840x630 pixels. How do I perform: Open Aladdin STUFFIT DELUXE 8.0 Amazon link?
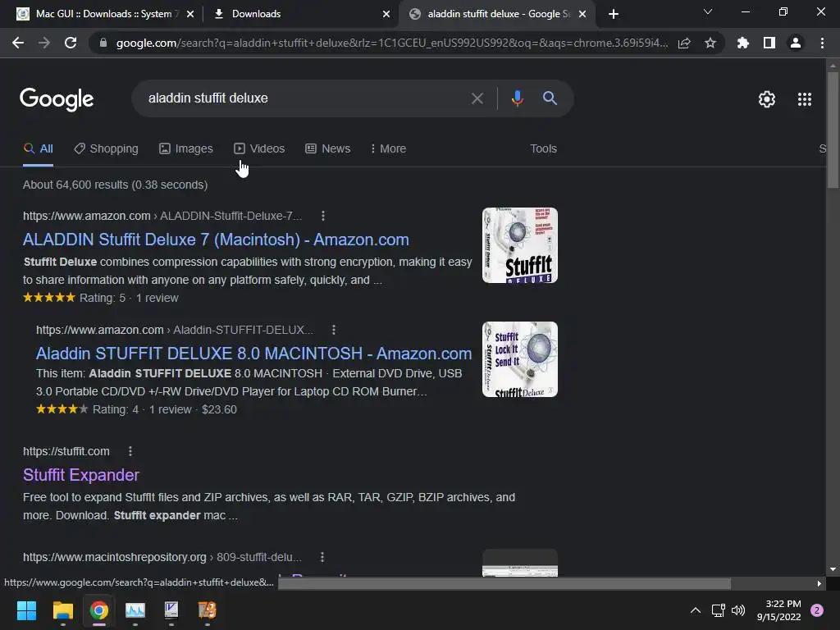pos(253,354)
